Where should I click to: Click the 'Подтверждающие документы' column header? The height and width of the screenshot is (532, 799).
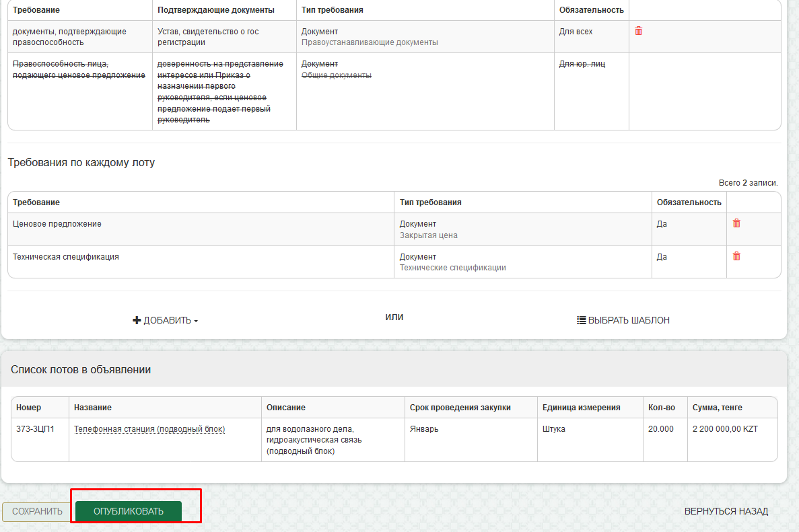[215, 10]
